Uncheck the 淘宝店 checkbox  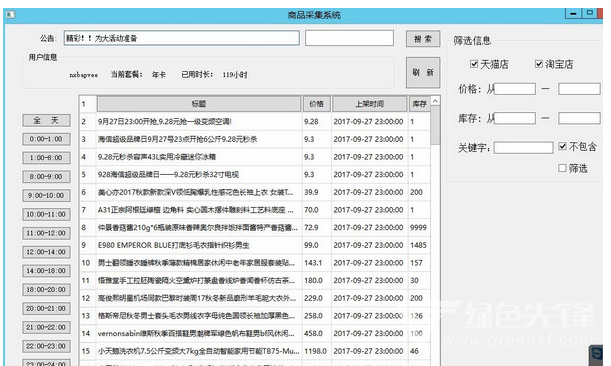539,64
